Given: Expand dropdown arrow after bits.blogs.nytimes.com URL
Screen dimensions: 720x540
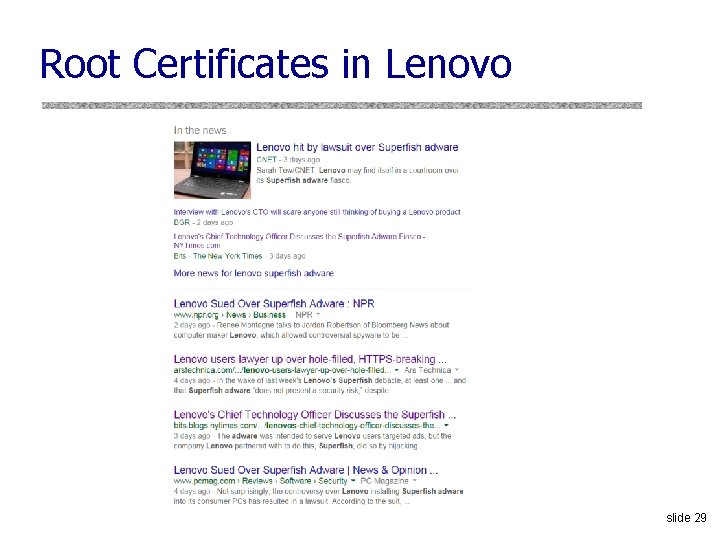Looking at the screenshot, I should coord(446,426).
